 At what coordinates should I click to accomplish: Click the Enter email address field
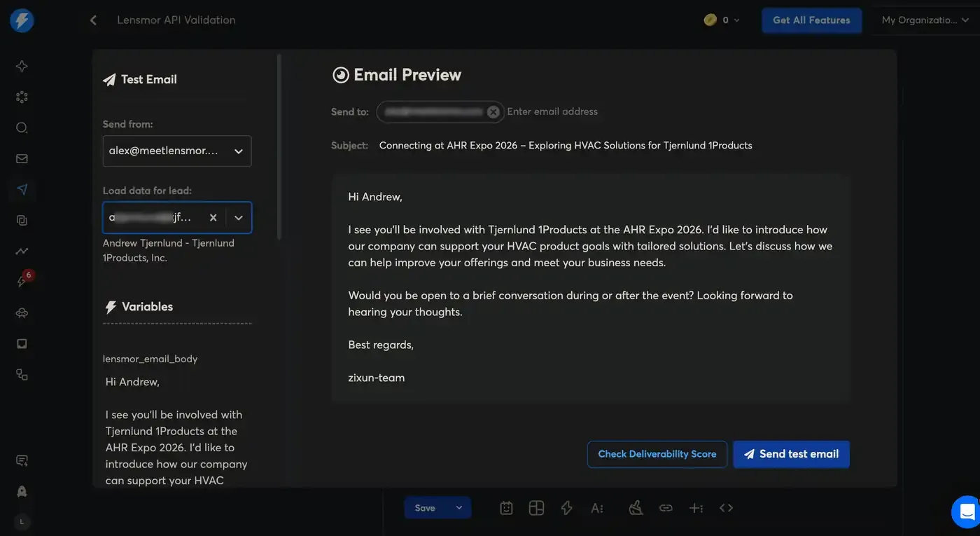[552, 111]
